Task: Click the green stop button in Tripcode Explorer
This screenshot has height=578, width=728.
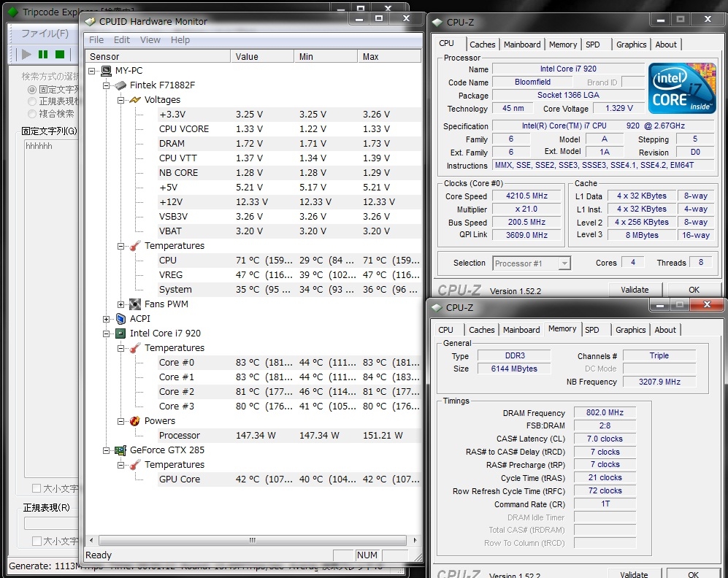Action: 59,54
